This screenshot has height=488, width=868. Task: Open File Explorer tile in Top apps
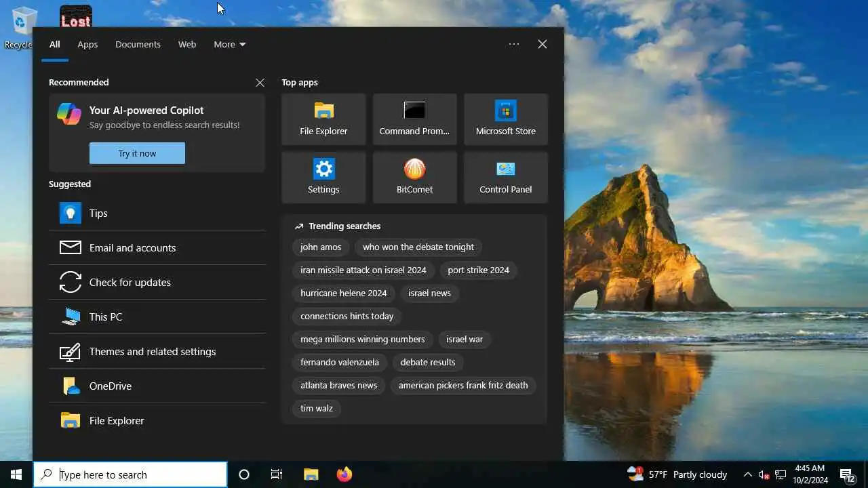coord(323,119)
